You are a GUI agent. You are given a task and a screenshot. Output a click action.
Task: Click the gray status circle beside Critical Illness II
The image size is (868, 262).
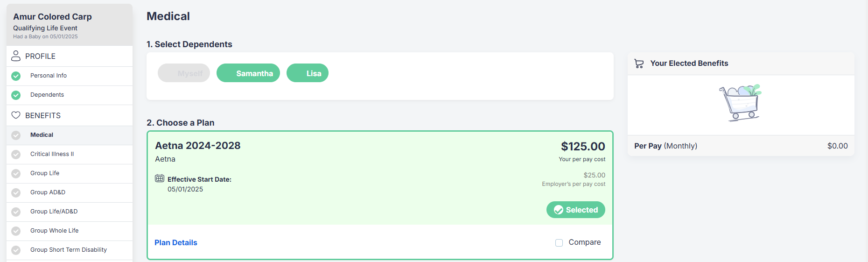click(16, 154)
